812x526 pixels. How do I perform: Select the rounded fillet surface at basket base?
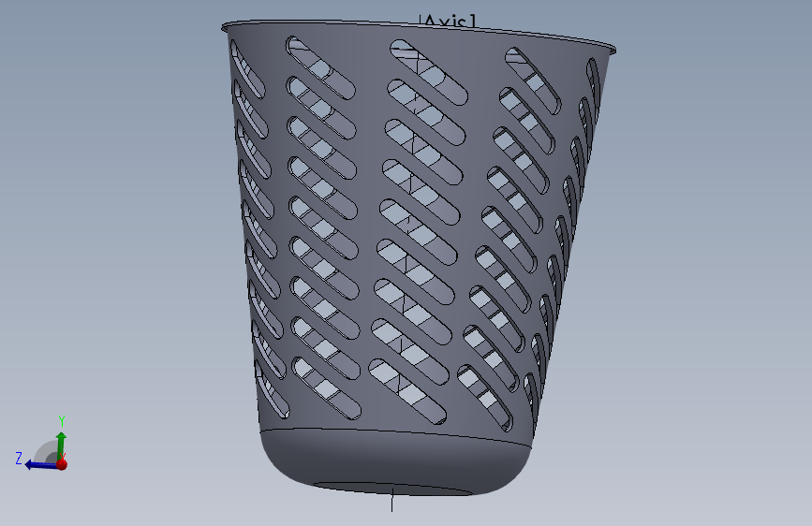click(x=396, y=460)
